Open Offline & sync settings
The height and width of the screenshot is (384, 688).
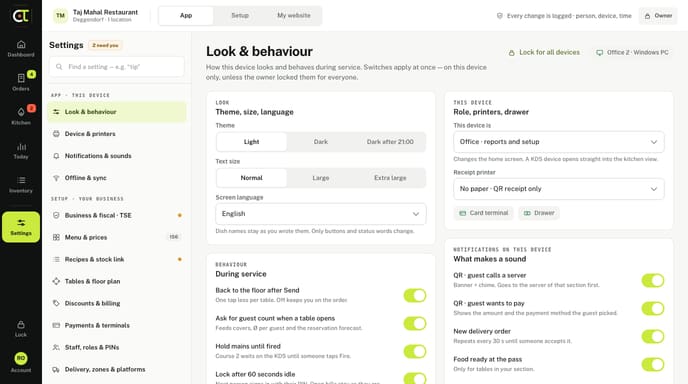(117, 178)
